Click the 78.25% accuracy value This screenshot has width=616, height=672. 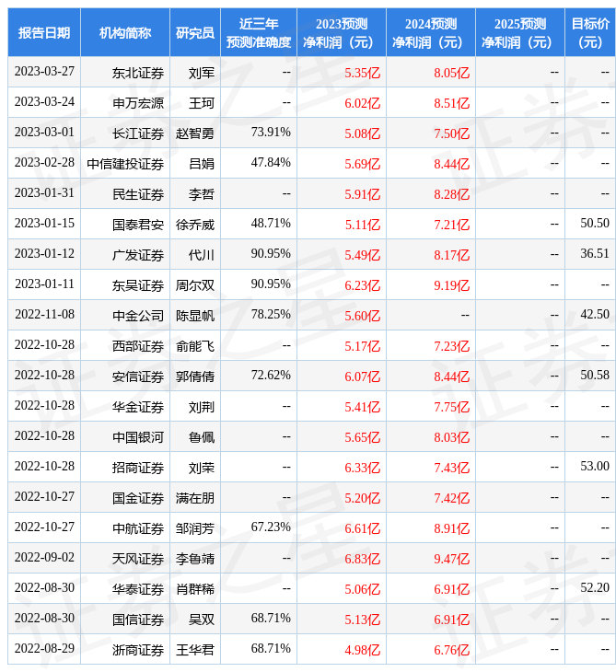click(271, 315)
